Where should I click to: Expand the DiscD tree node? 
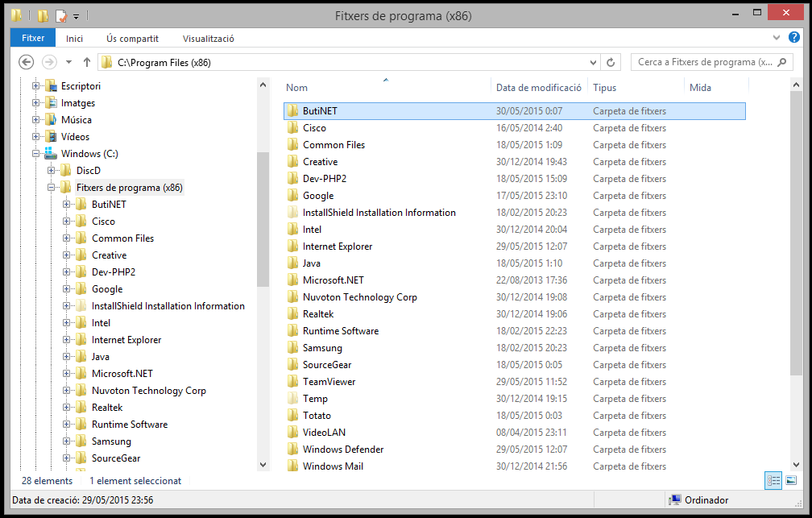click(x=51, y=171)
